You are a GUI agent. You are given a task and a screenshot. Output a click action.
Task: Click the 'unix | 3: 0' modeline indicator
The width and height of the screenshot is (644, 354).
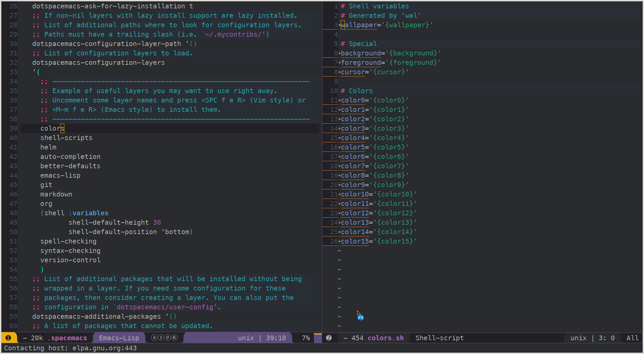[x=593, y=338]
